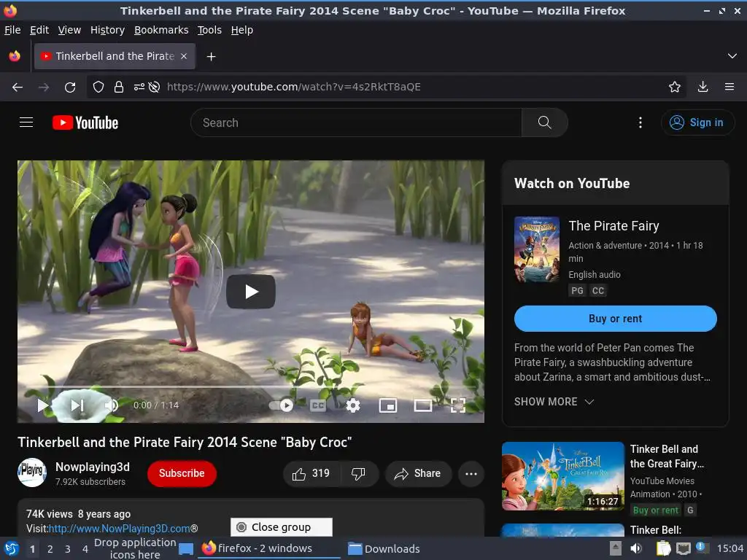Open History menu
This screenshot has height=560, width=747.
pos(107,30)
